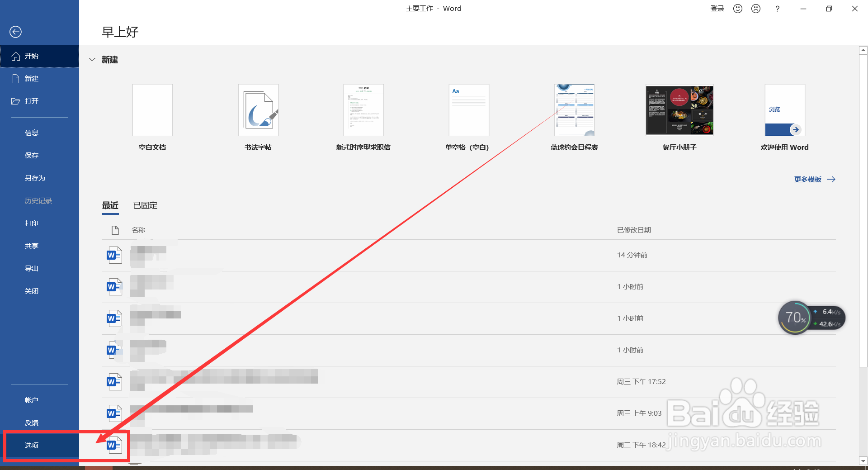Click the smiley face feedback icon
868x470 pixels.
(738, 9)
